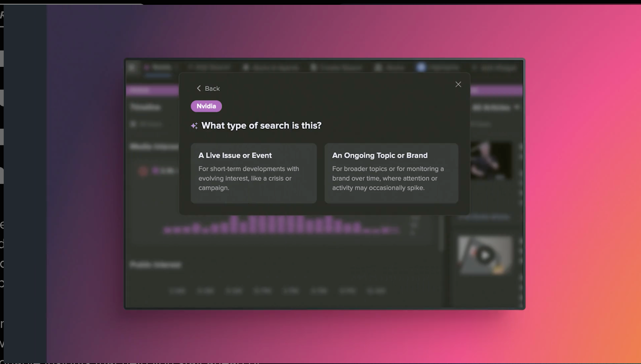Choose the 'An Ongoing Topic or Brand' option
Image resolution: width=641 pixels, height=364 pixels.
pos(391,173)
